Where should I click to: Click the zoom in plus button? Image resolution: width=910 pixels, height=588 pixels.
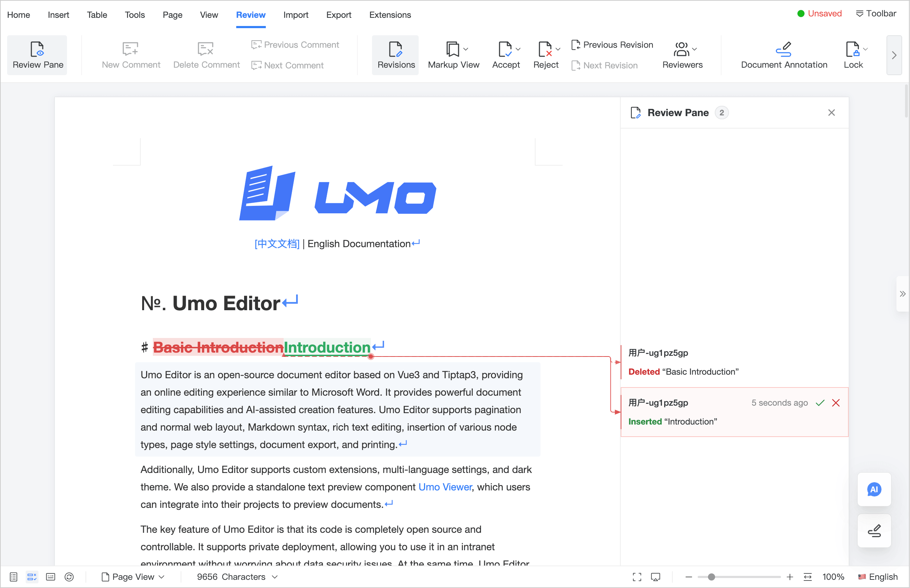click(x=789, y=577)
